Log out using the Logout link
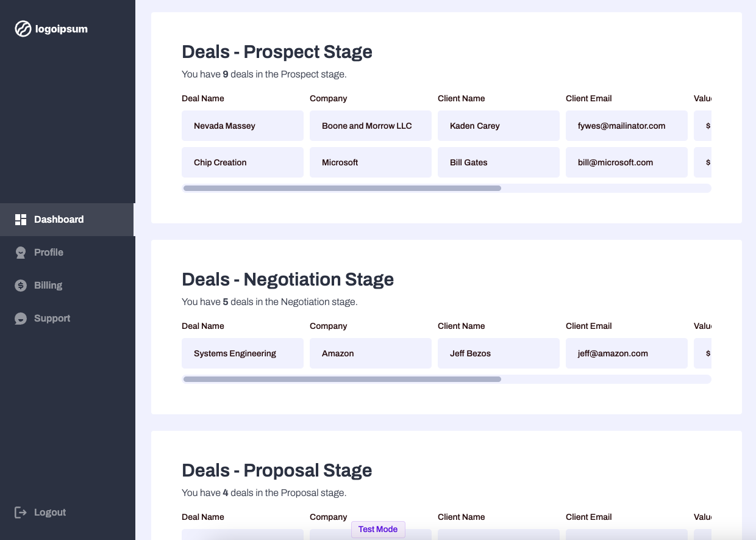The image size is (756, 540). click(50, 513)
